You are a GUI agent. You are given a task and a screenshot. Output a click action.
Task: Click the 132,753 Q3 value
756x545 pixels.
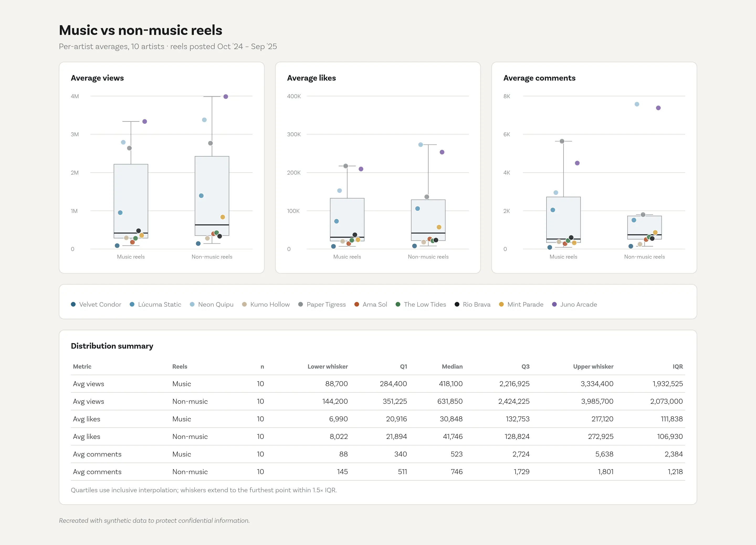[518, 419]
